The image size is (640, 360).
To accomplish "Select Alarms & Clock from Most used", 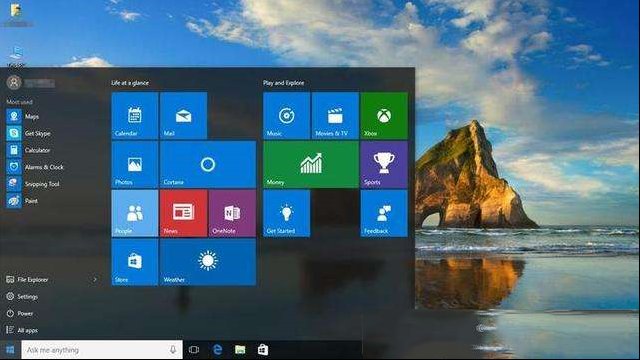I will point(35,167).
